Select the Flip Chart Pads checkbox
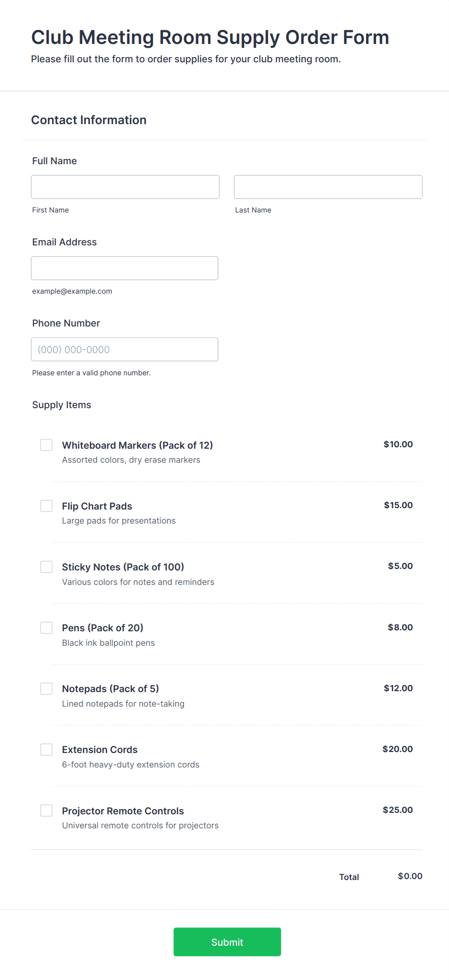 tap(46, 506)
